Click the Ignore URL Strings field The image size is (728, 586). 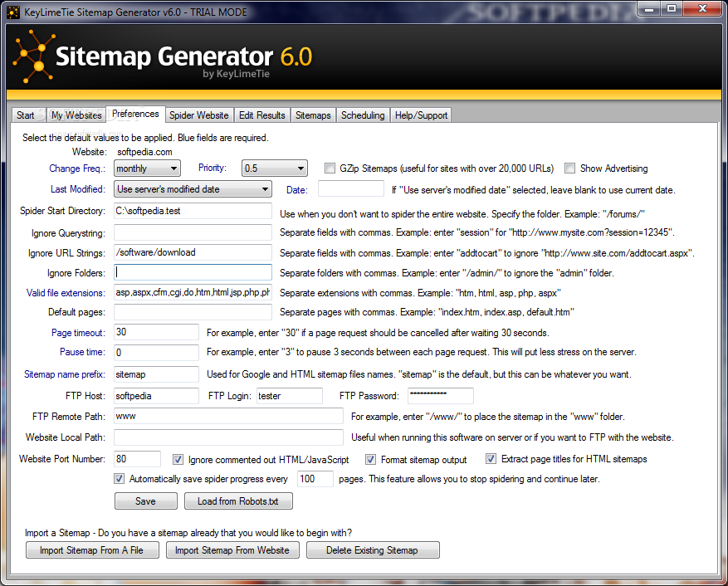click(193, 252)
